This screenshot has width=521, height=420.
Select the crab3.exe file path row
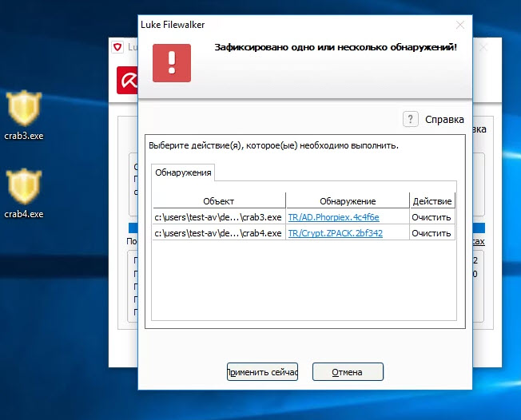point(218,217)
